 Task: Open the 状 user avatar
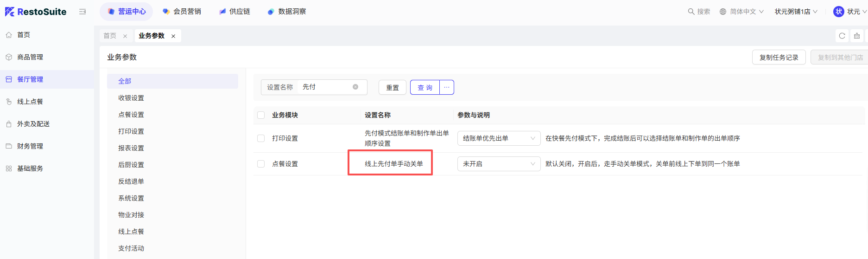pyautogui.click(x=838, y=12)
